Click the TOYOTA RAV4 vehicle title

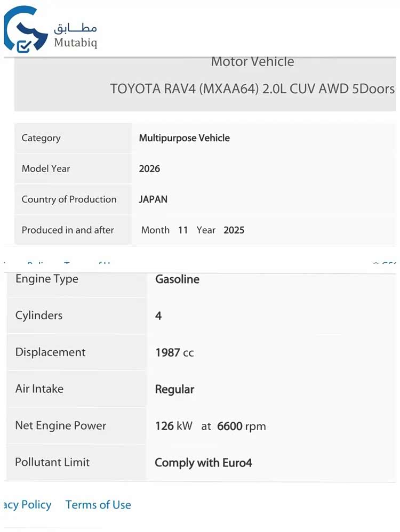252,88
